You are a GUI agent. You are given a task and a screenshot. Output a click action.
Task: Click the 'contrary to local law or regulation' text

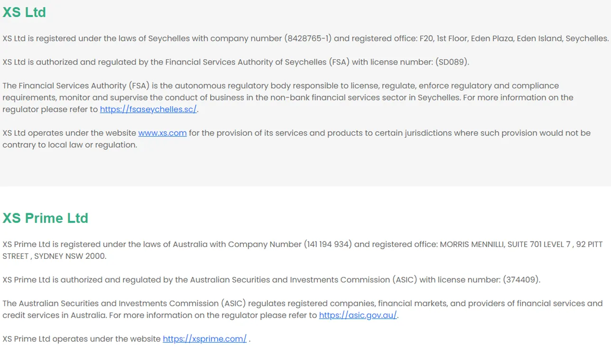[70, 145]
